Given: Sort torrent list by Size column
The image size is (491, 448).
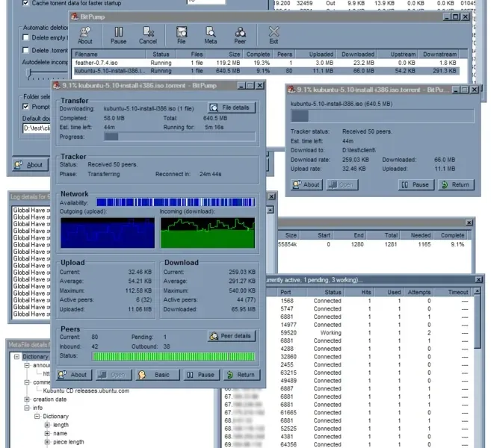Looking at the screenshot, I should [224, 54].
